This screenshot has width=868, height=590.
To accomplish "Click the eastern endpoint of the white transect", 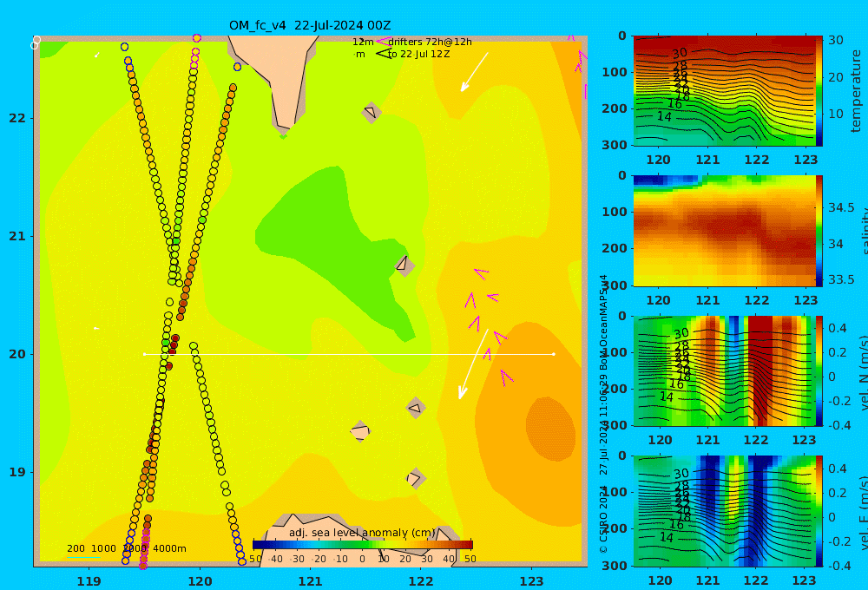I will tap(554, 354).
